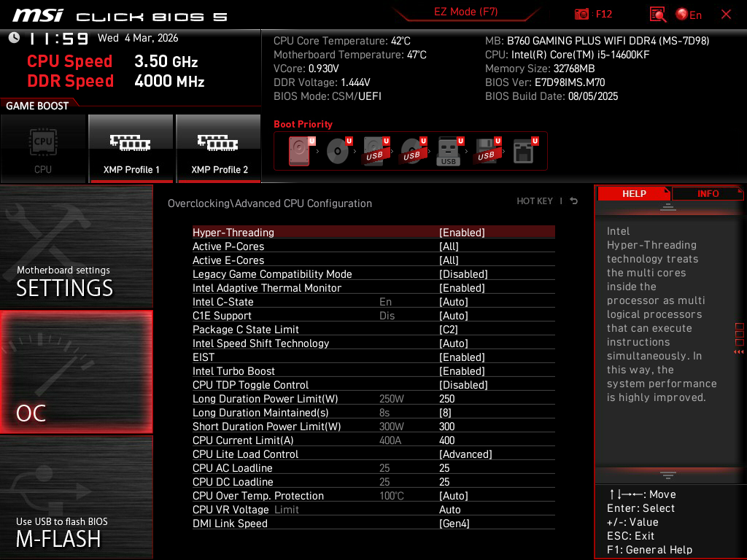This screenshot has width=747, height=560.
Task: Open the OC overclocking section
Action: coord(76,372)
